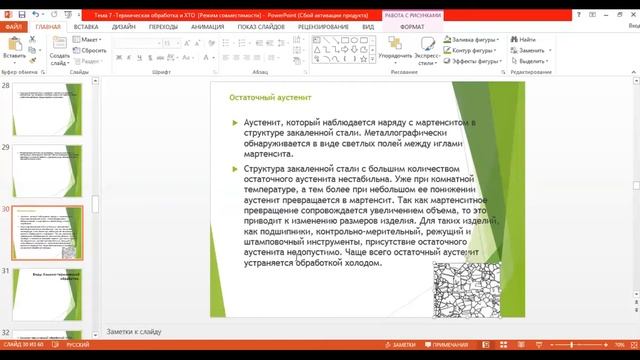Open the ФАЙЛ tab

click(14, 27)
